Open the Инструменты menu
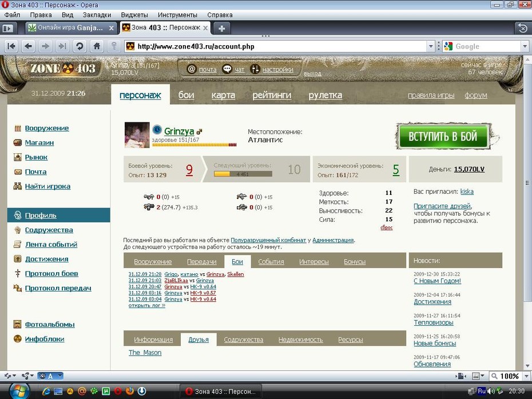532x399 pixels. [177, 15]
